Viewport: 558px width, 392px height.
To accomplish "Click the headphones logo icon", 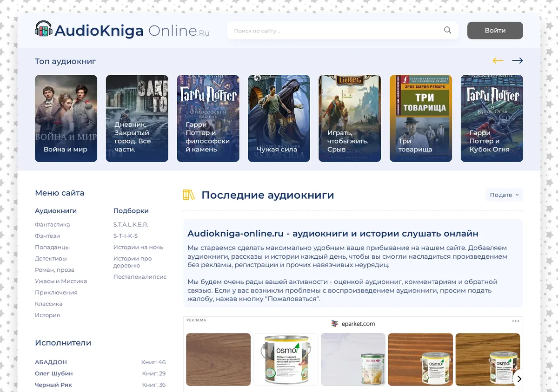I will [x=44, y=29].
